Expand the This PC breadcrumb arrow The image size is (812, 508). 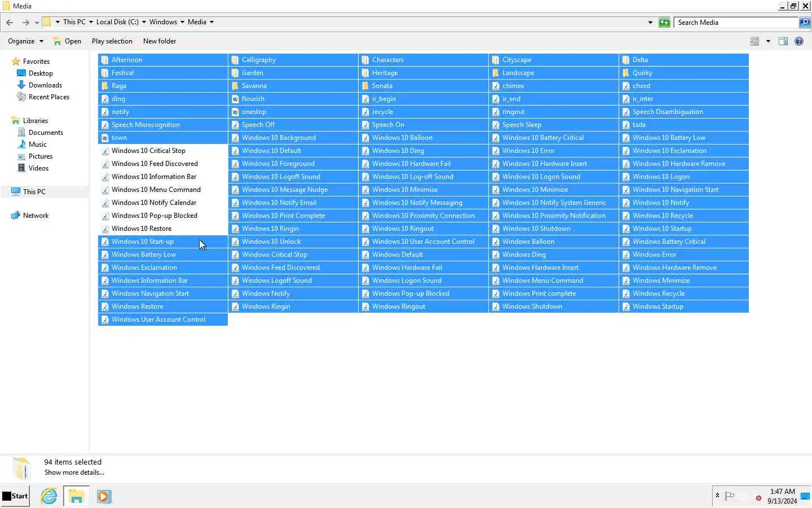[91, 22]
